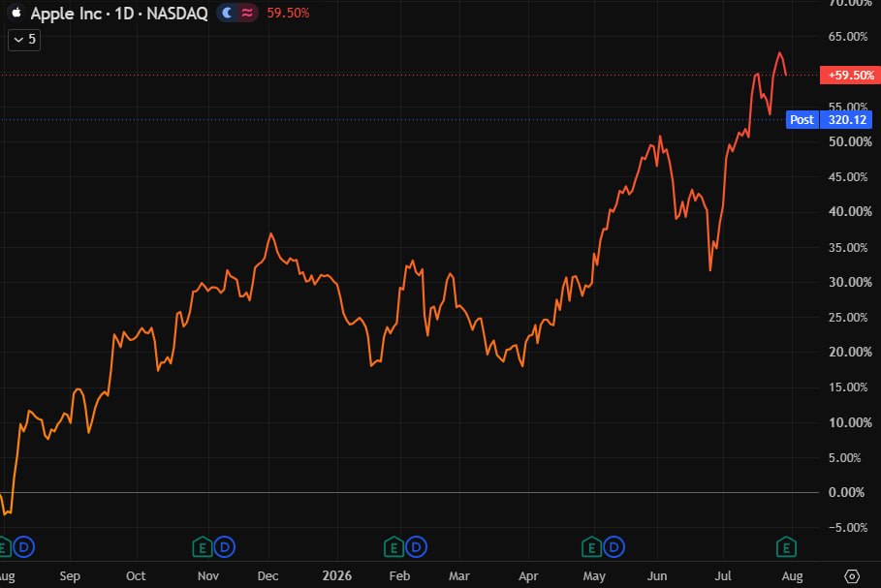Click the Jun label on time axis
The width and height of the screenshot is (881, 588).
[x=657, y=576]
